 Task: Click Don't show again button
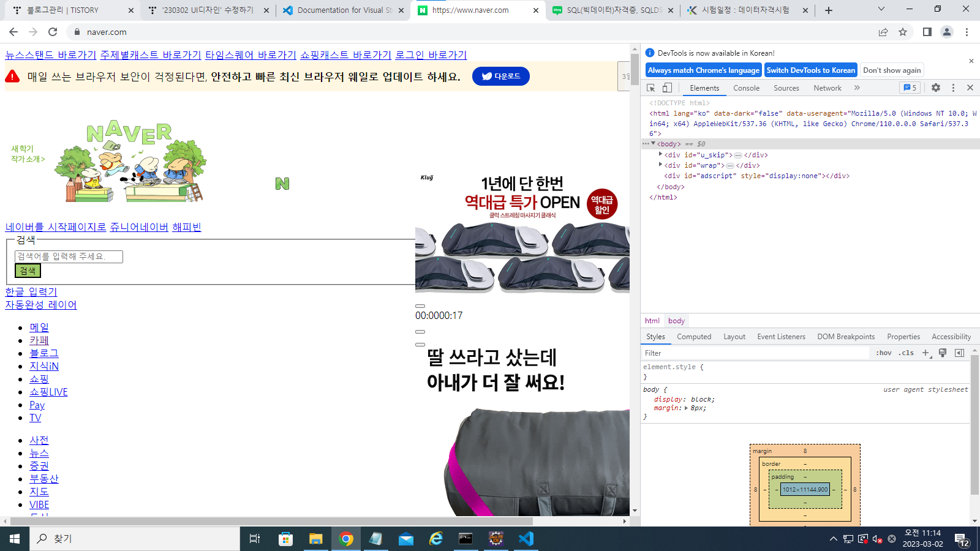pyautogui.click(x=892, y=70)
